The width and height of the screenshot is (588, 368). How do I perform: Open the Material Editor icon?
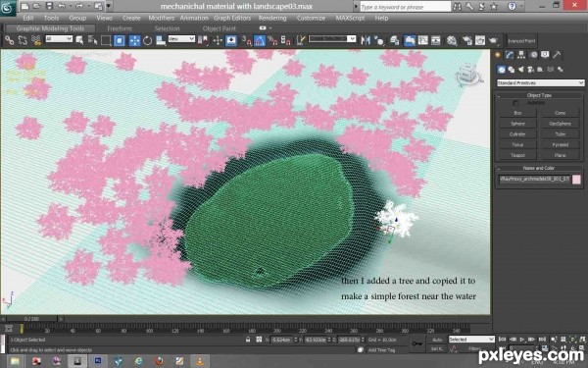click(x=452, y=40)
